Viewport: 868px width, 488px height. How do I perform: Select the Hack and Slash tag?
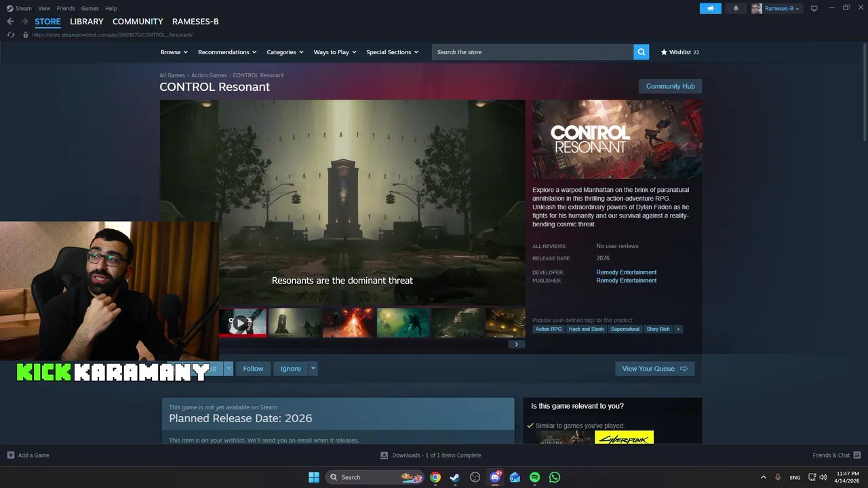coord(587,329)
